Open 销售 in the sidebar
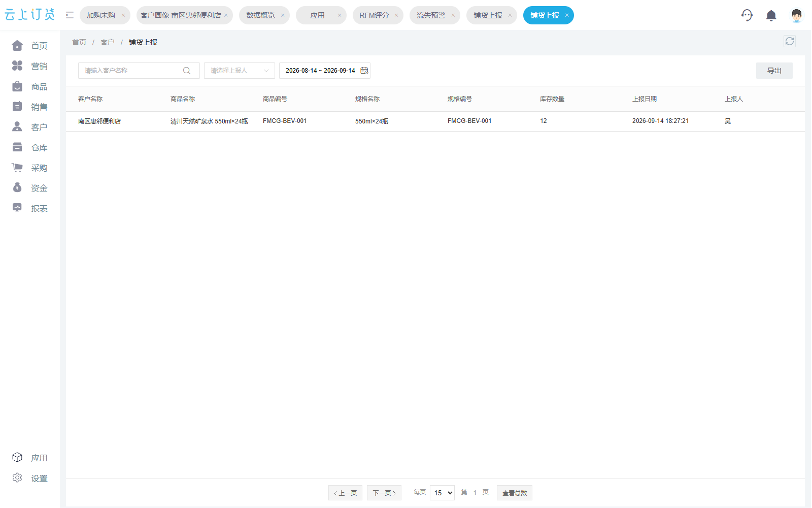 [30, 107]
